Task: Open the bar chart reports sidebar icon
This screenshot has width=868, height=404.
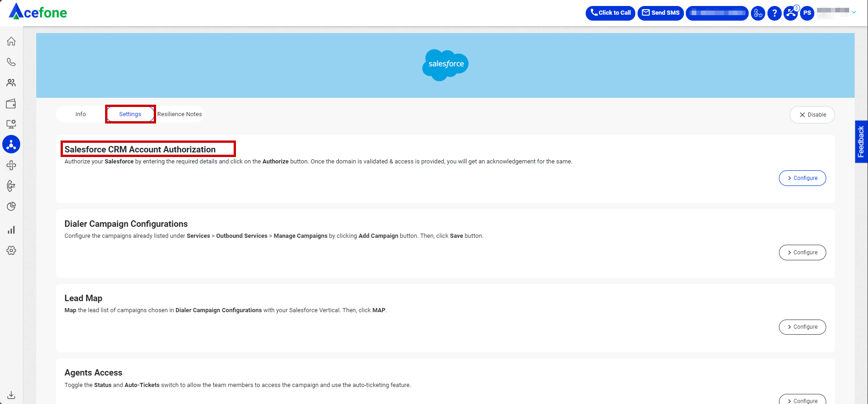Action: [x=11, y=230]
